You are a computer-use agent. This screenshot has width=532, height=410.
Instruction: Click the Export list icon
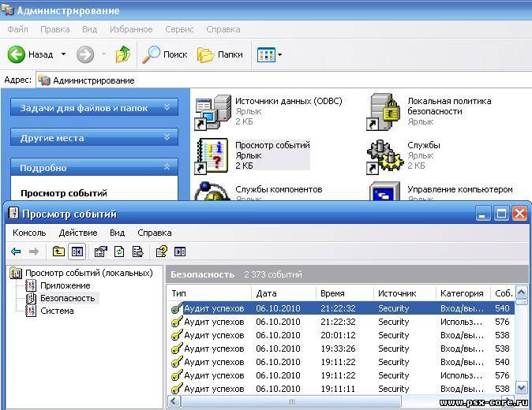[138, 252]
